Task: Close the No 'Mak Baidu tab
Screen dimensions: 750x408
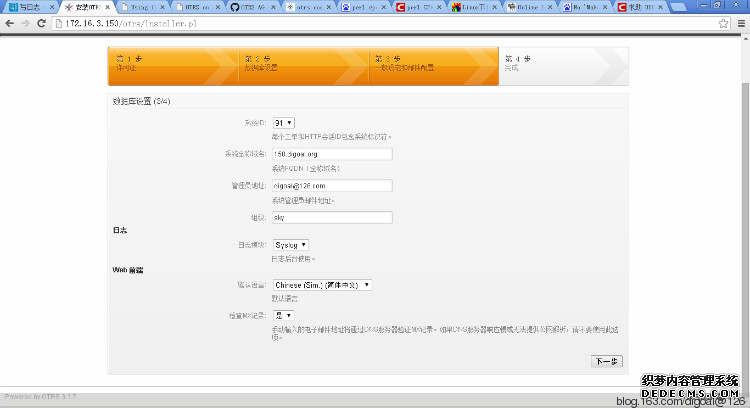Action: pos(605,7)
